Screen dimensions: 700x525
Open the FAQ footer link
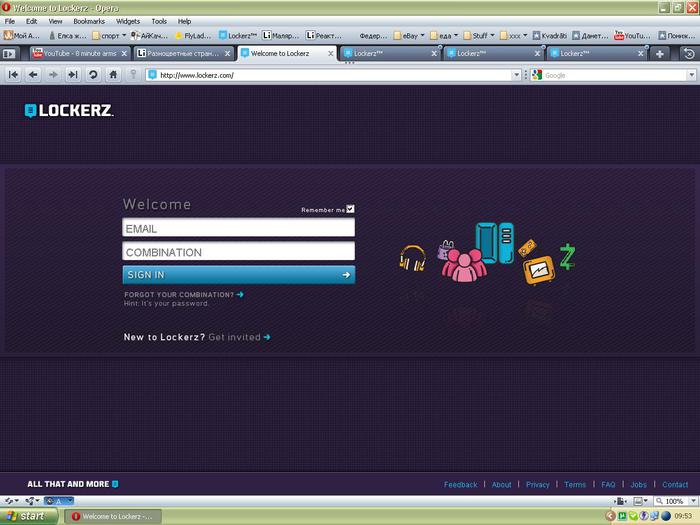(608, 484)
